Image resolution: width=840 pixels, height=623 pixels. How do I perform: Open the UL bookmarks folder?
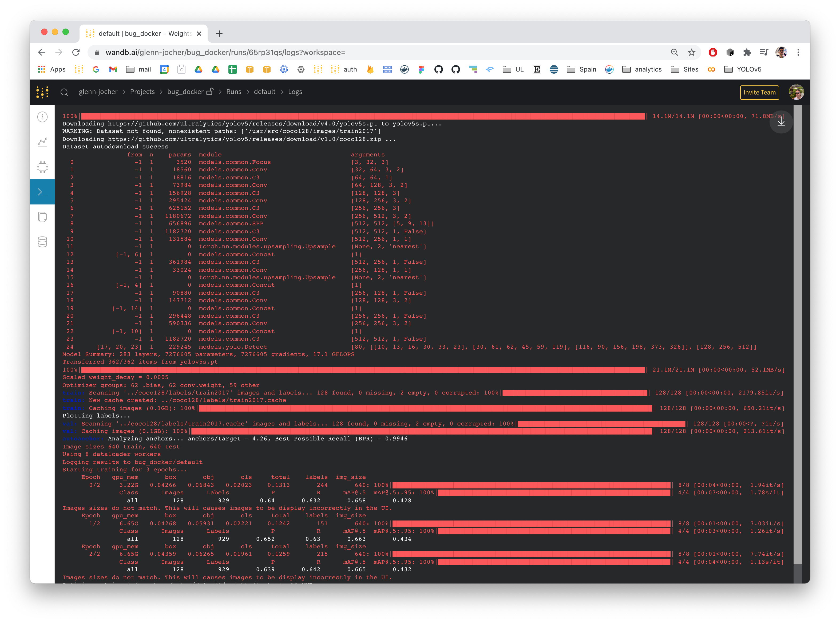click(513, 69)
